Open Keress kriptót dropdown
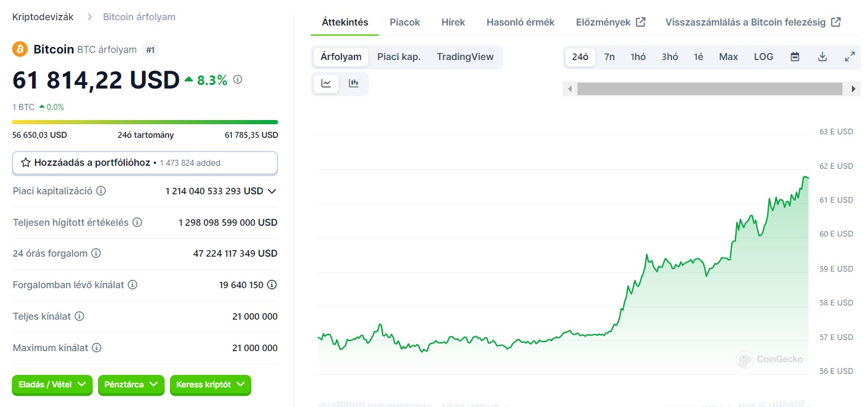This screenshot has height=407, width=868. tap(210, 385)
